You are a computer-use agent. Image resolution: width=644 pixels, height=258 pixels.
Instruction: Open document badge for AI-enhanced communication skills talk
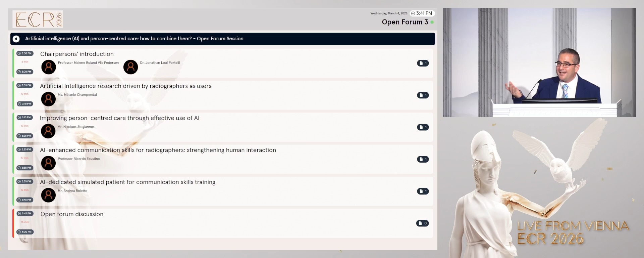click(423, 159)
